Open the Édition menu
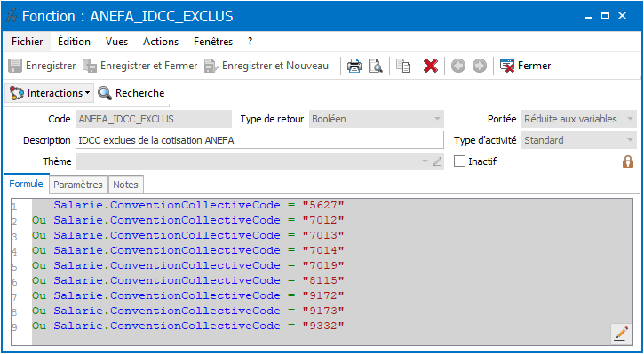 tap(74, 42)
